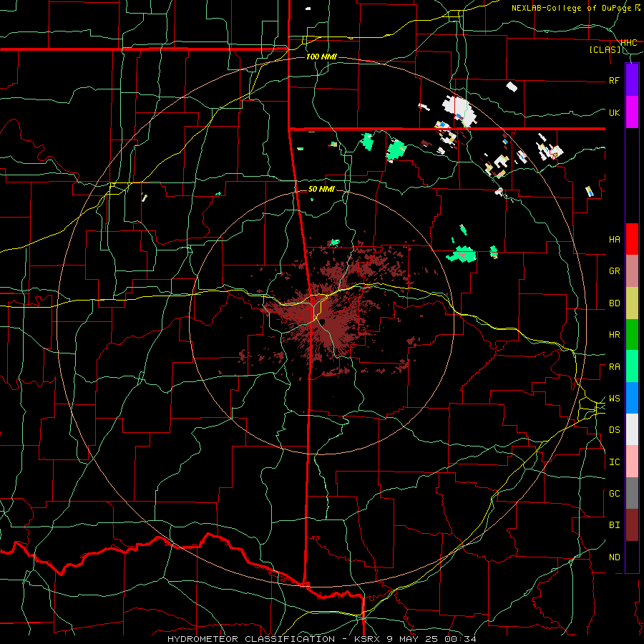Click the DS legend label
This screenshot has width=644, height=644.
615,430
